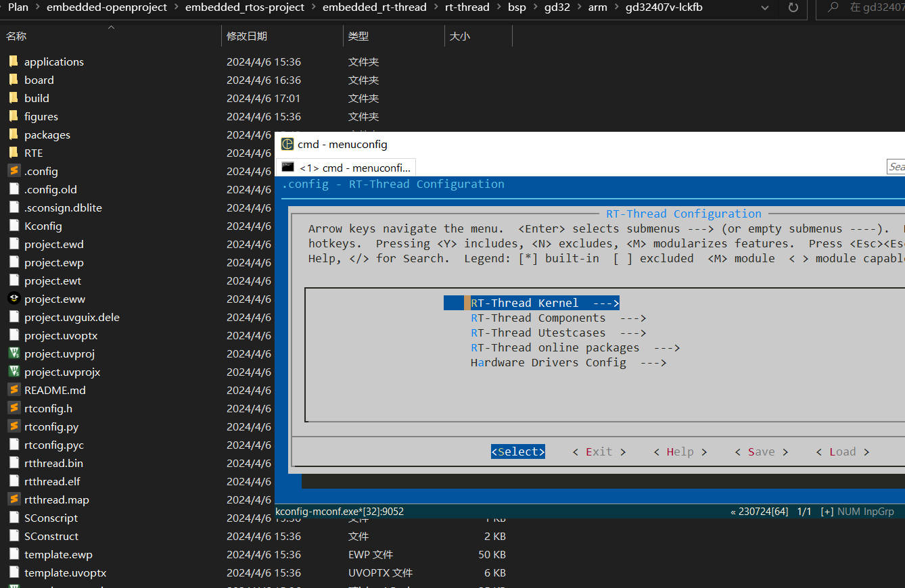
Task: Click the < Help > button in menuconfig
Action: 680,451
